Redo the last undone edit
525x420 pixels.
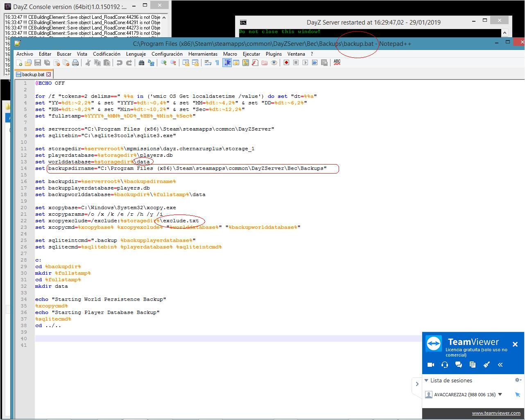pyautogui.click(x=129, y=63)
